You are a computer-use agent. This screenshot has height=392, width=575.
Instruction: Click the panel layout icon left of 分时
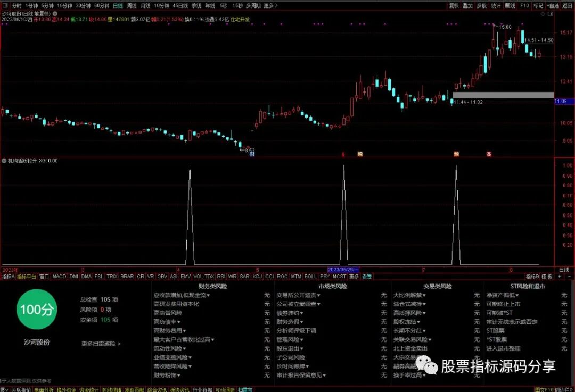5,5
